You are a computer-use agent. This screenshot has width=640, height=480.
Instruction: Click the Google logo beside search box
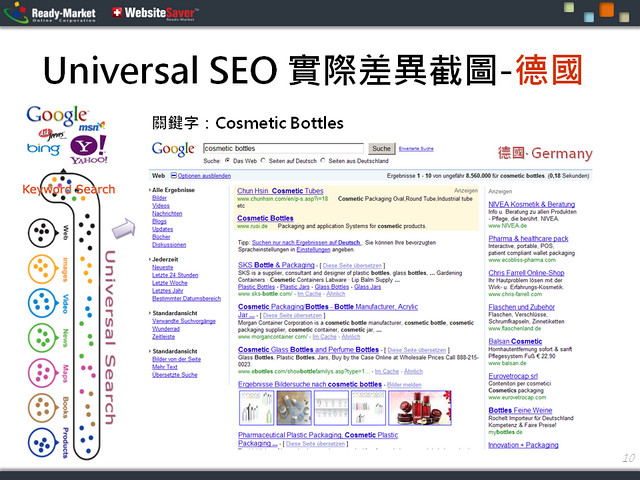173,149
